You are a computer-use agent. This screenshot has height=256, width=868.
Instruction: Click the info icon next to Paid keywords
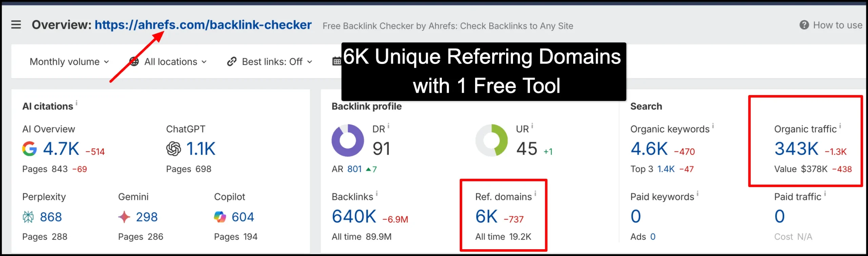click(698, 193)
